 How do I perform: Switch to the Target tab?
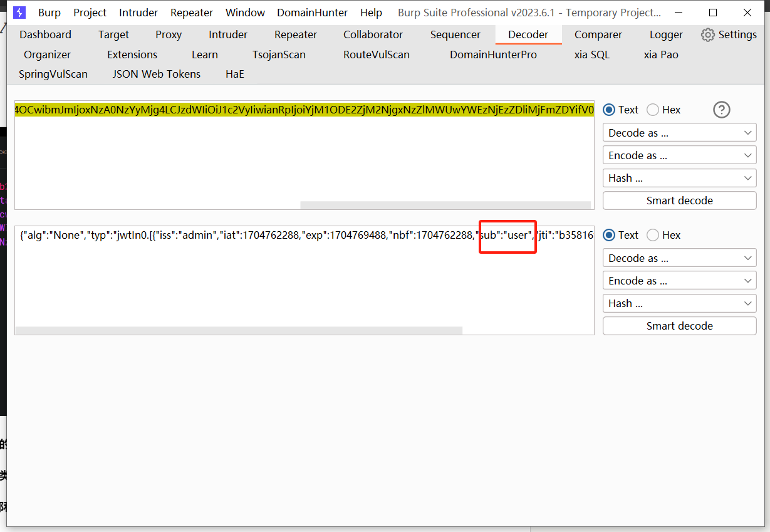[x=113, y=35]
